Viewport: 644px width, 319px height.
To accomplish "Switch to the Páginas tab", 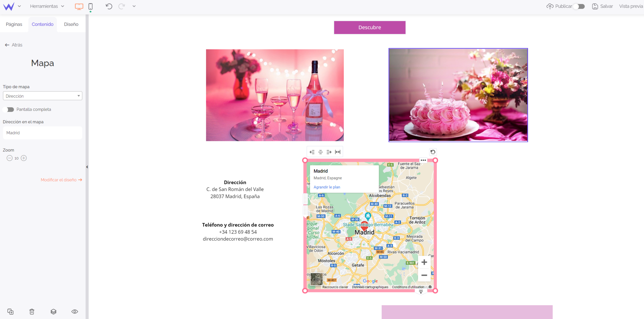I will click(14, 24).
